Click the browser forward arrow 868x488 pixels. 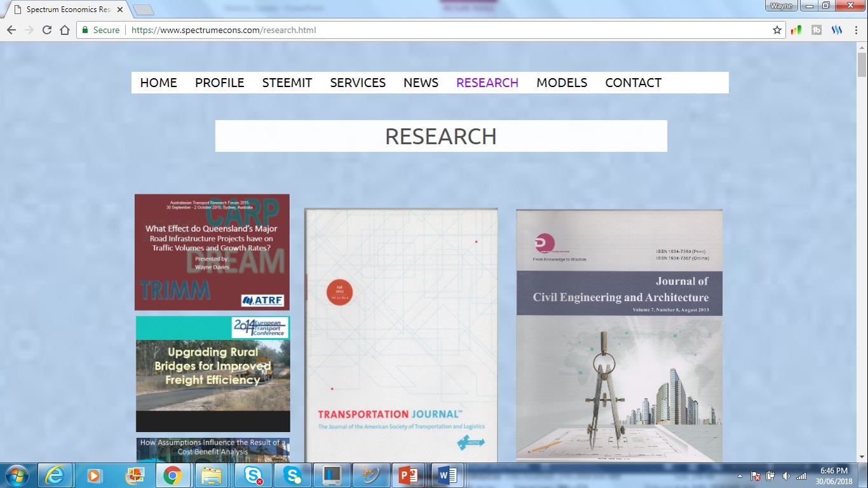coord(29,30)
